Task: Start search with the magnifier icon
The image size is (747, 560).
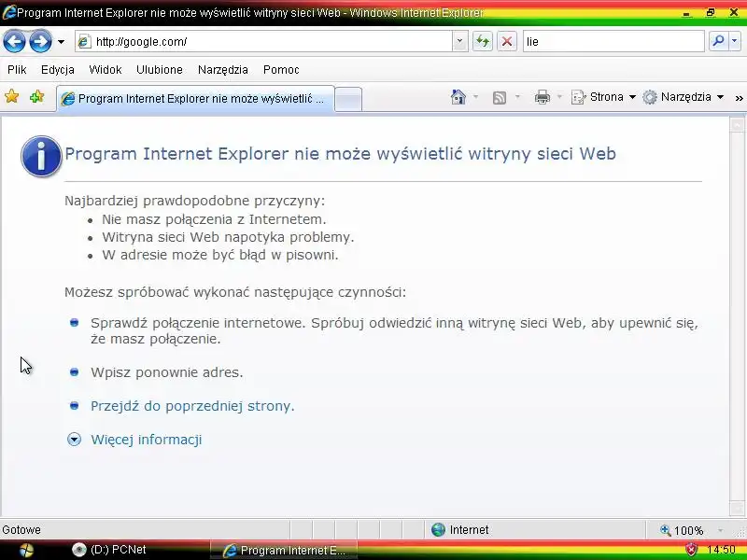Action: pyautogui.click(x=718, y=41)
